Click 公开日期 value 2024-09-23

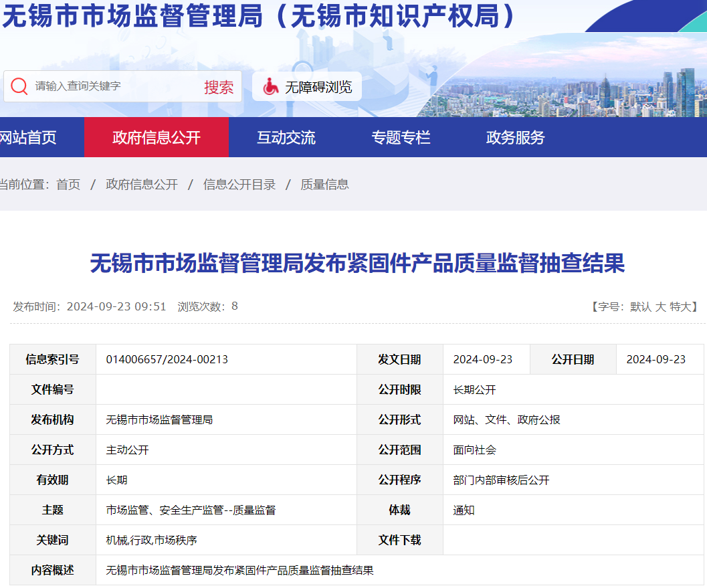click(x=655, y=359)
